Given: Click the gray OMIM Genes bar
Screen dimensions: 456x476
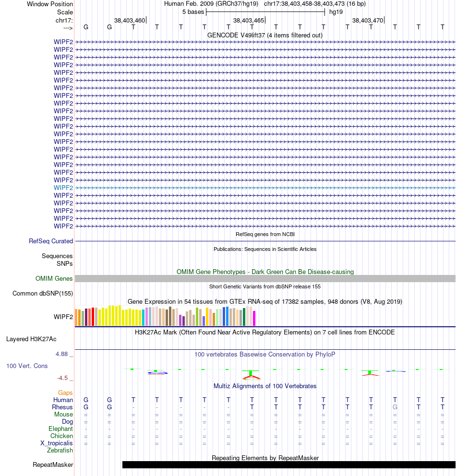Looking at the screenshot, I should [x=265, y=278].
